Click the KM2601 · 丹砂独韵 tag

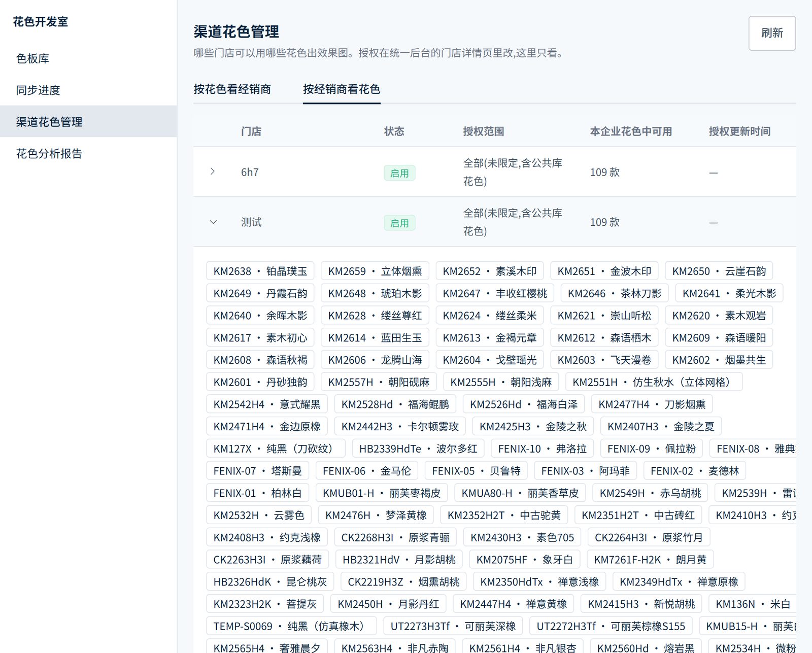click(260, 382)
